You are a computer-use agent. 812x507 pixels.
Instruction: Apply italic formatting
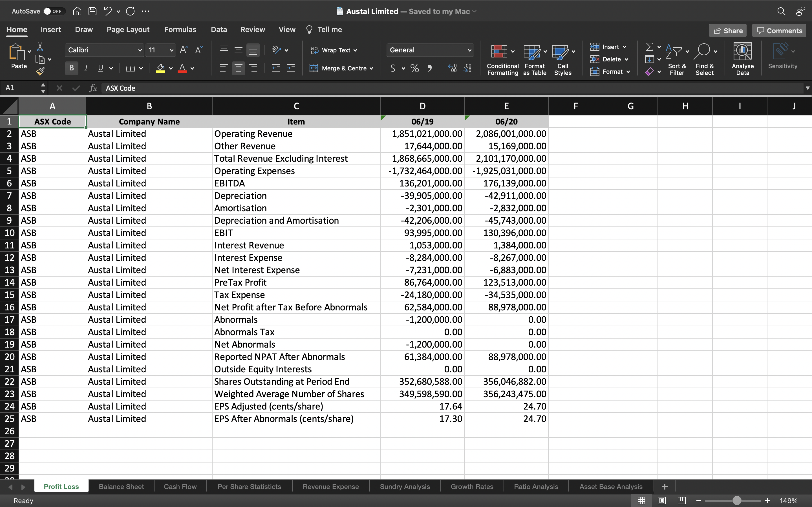pos(86,68)
